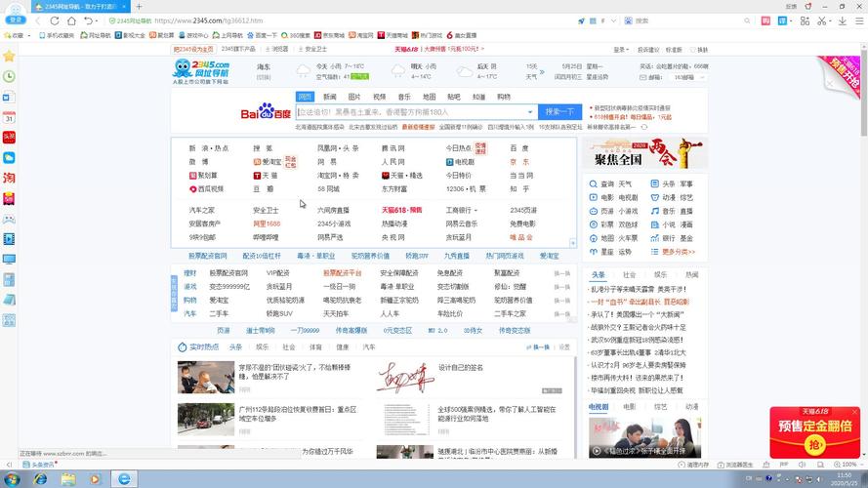This screenshot has height=488, width=868.
Task: Expand the address bar dropdown chevron
Action: pyautogui.click(x=613, y=21)
